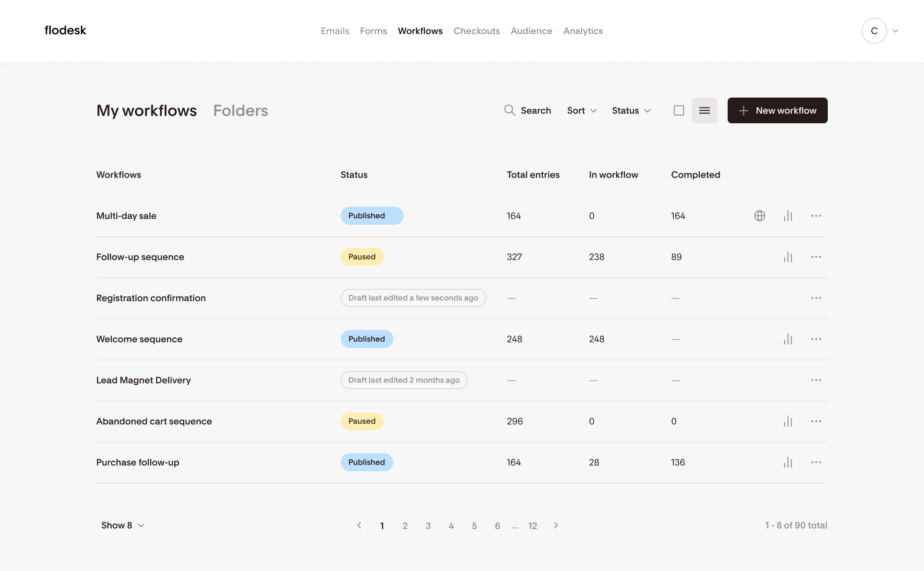Open the account avatar menu

(x=874, y=31)
